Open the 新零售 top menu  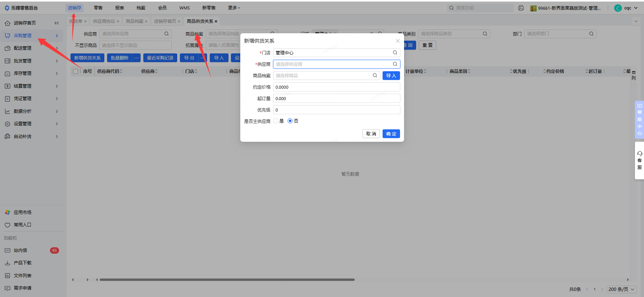209,8
